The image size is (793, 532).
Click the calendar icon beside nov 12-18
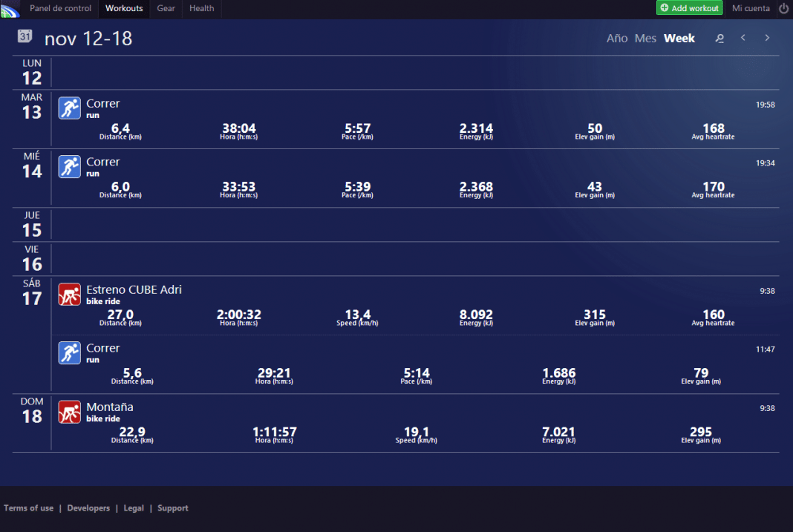pos(23,34)
